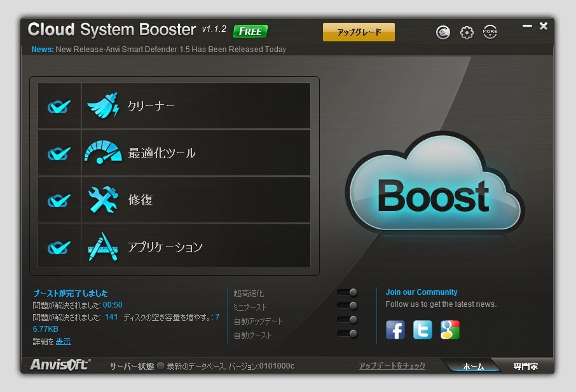Switch on the 自動ブースト option
Viewport: 576px width, 392px height.
(x=348, y=334)
